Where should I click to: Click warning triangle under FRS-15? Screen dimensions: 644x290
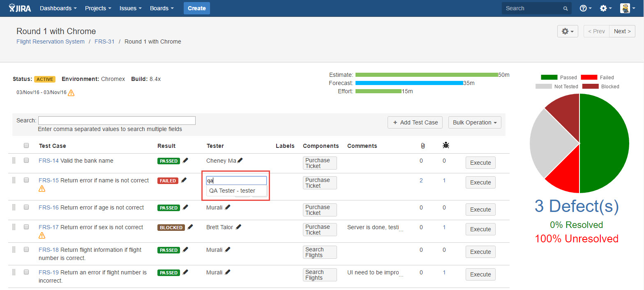pos(42,189)
